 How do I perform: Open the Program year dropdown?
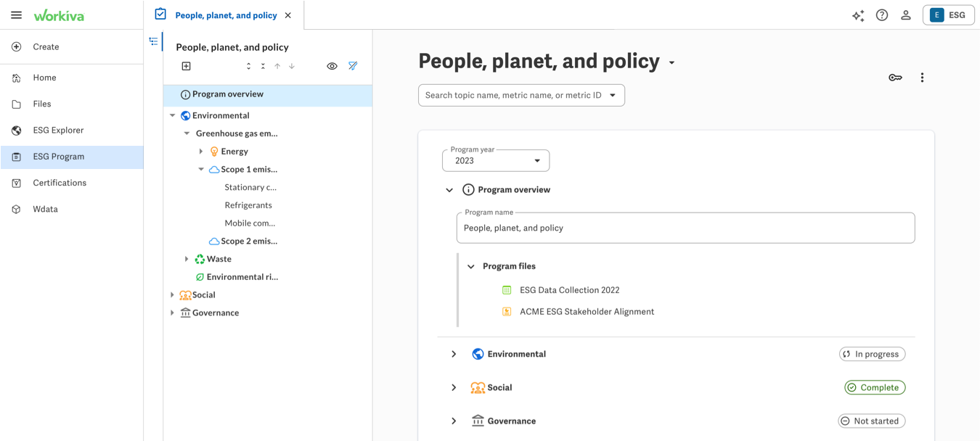(x=496, y=160)
